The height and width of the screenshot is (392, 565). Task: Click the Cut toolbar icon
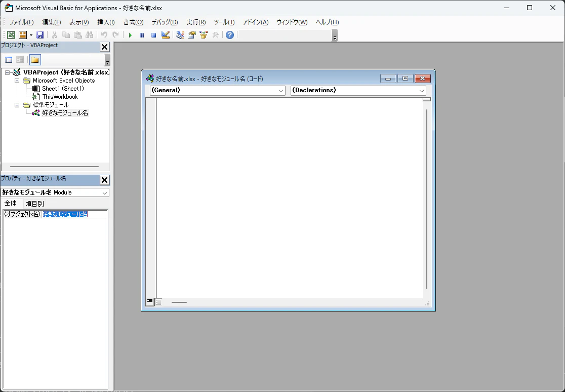pos(54,35)
